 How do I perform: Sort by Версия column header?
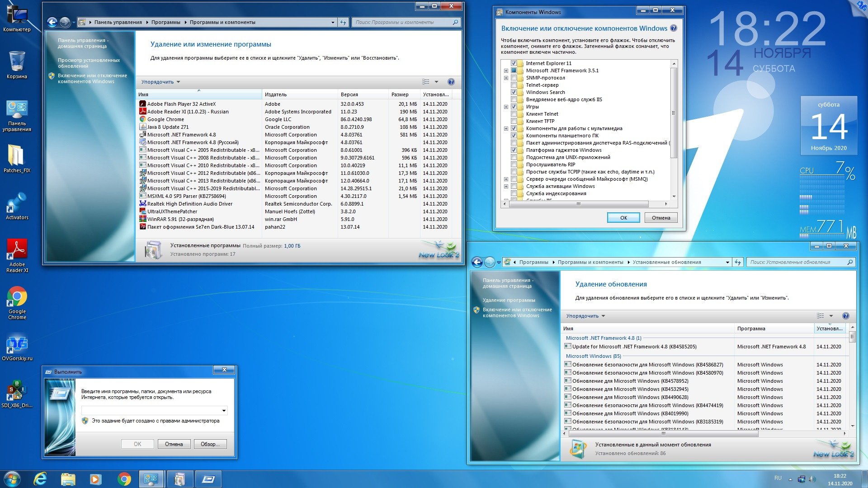click(363, 94)
